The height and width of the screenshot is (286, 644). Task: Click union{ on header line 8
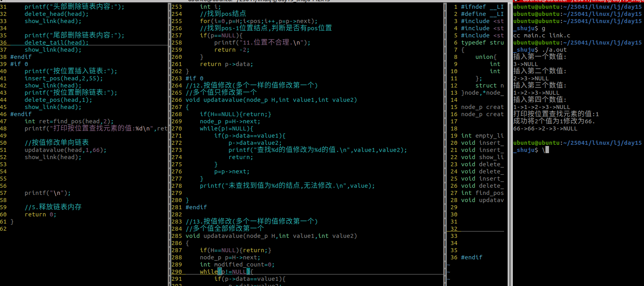pos(486,57)
